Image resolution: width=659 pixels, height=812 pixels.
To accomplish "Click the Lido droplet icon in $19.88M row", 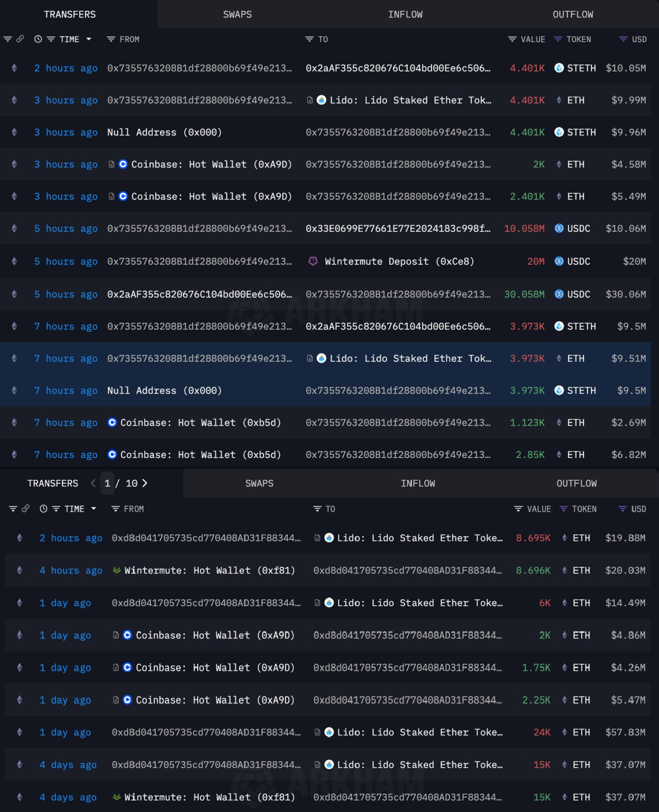I will [x=329, y=538].
